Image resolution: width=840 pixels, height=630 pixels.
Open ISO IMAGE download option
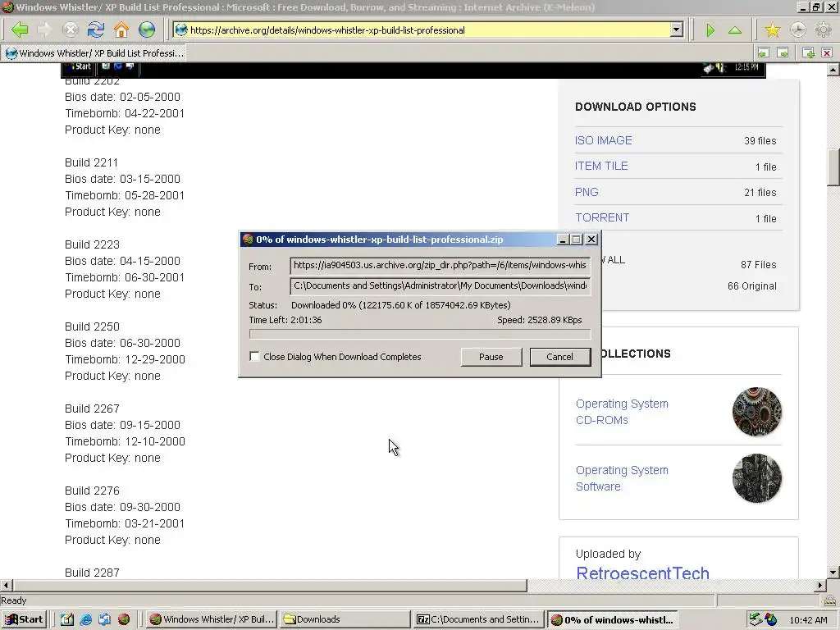point(603,140)
